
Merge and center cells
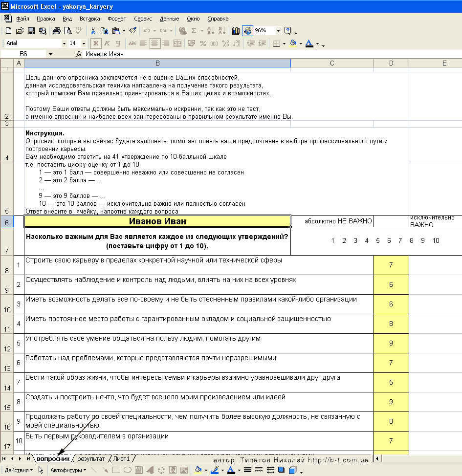tap(177, 43)
